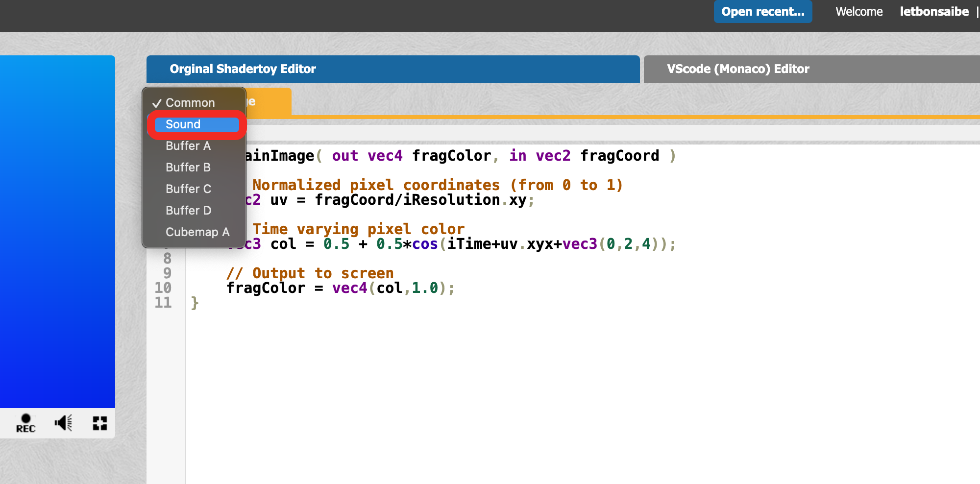The image size is (980, 484).
Task: Click the 'Time varying pixel color' comment
Action: tap(358, 229)
